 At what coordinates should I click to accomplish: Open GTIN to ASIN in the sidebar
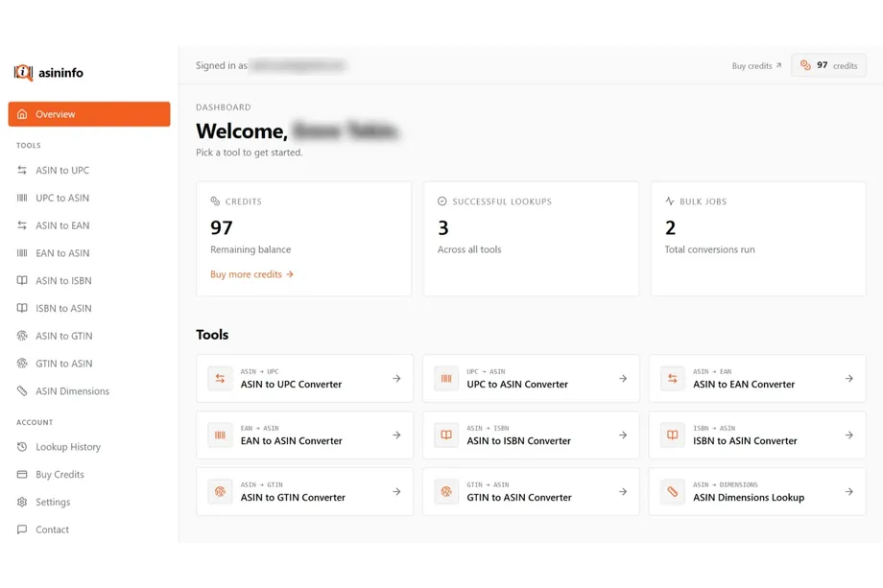tap(89, 363)
